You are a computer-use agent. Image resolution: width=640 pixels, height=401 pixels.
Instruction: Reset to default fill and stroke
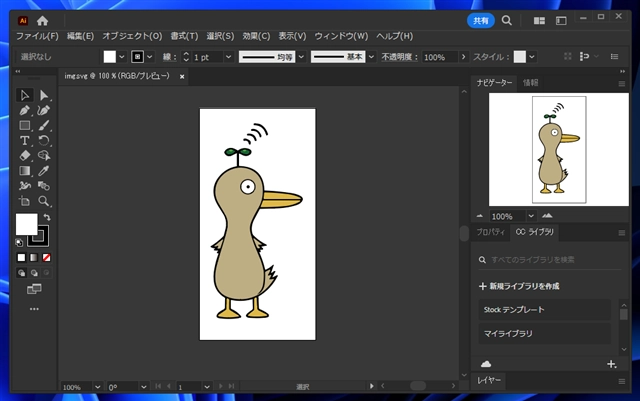pos(20,242)
